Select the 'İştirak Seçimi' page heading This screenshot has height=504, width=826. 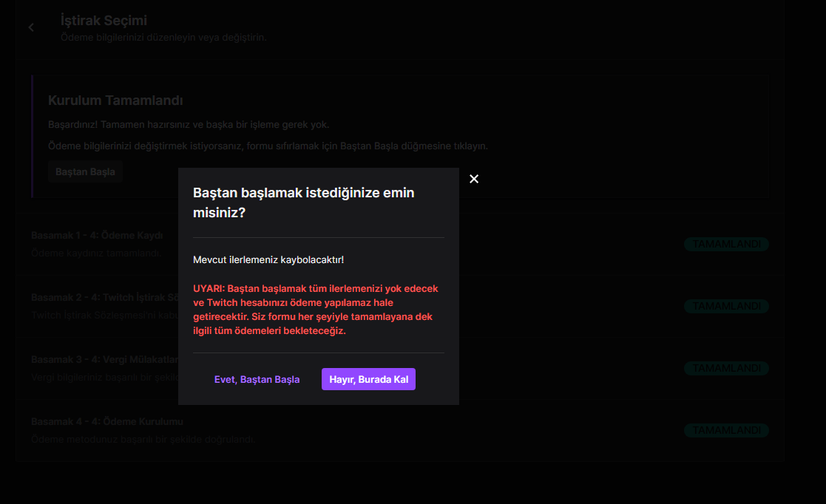(104, 21)
